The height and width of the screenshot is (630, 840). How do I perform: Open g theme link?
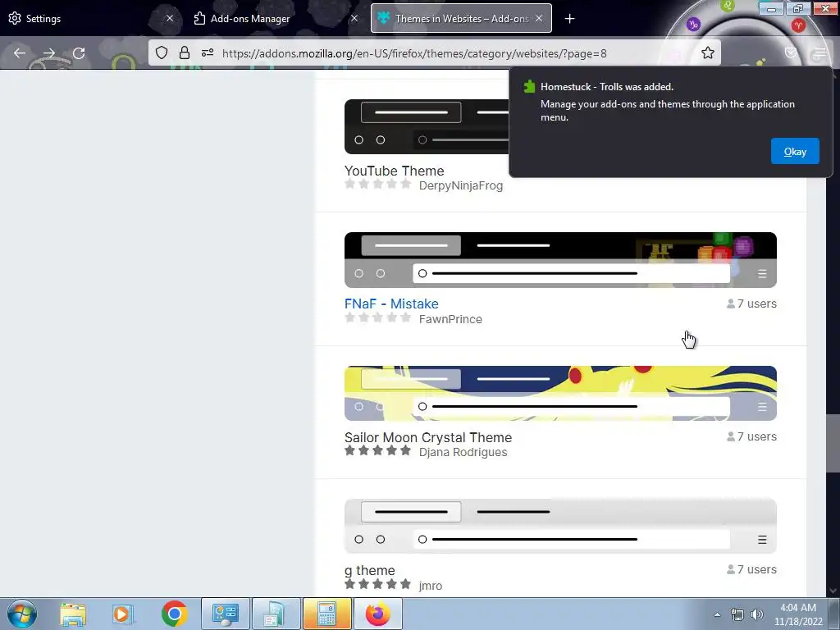[370, 570]
